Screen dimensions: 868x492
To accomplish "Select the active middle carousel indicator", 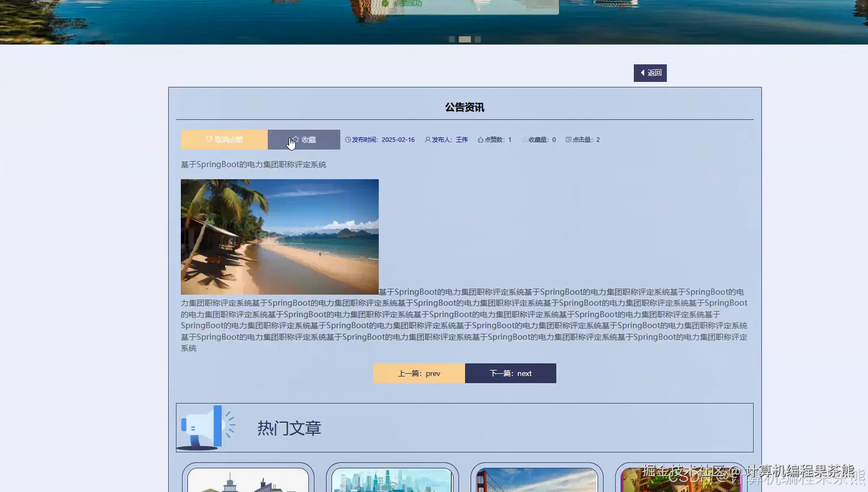I will pyautogui.click(x=465, y=40).
